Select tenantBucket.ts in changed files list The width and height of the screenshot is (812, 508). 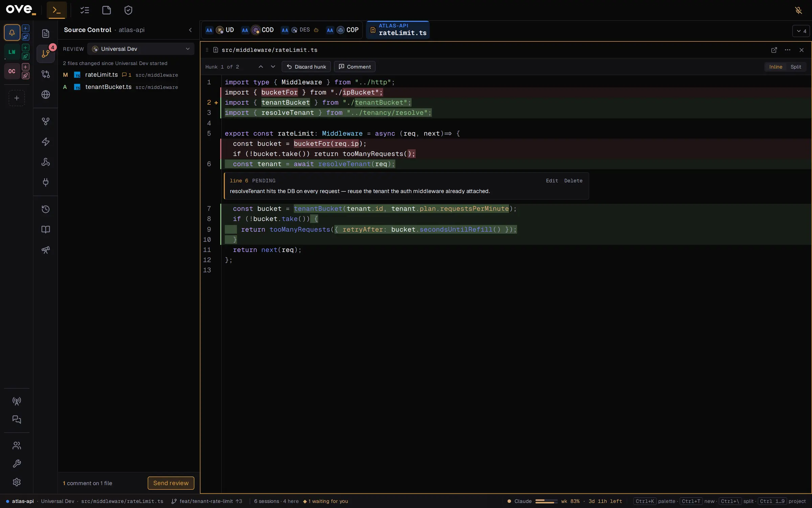coord(129,87)
